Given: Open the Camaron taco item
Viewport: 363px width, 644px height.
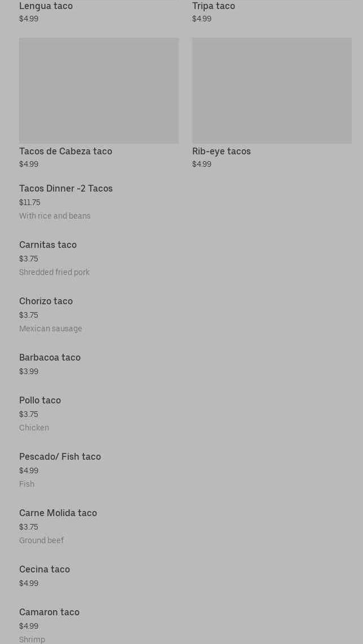Looking at the screenshot, I should [49, 612].
